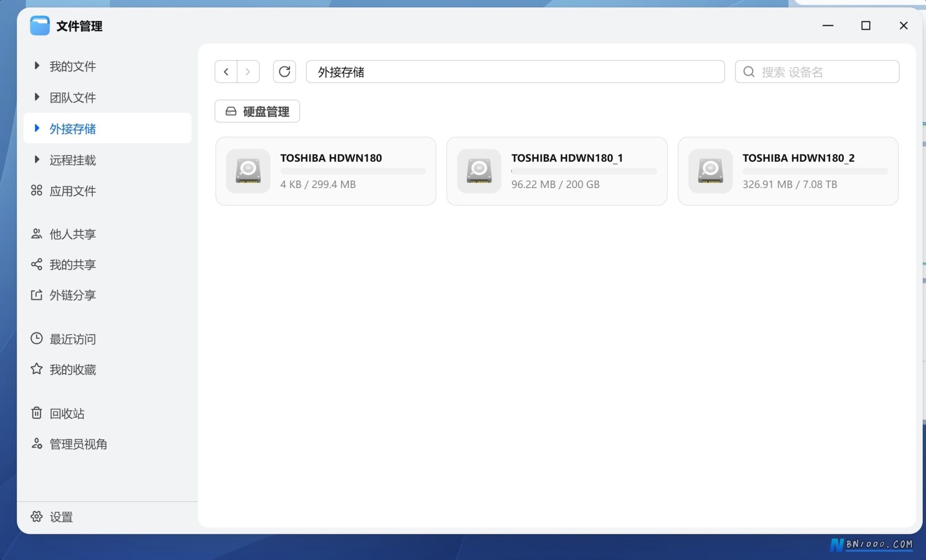This screenshot has width=926, height=560.
Task: Click the disk icon of TOSHIBA HDWN180_1
Action: tap(479, 171)
